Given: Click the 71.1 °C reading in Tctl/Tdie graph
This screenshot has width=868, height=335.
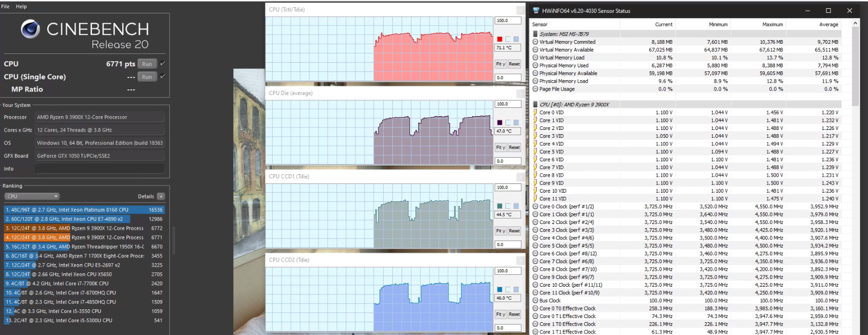Looking at the screenshot, I should 508,48.
